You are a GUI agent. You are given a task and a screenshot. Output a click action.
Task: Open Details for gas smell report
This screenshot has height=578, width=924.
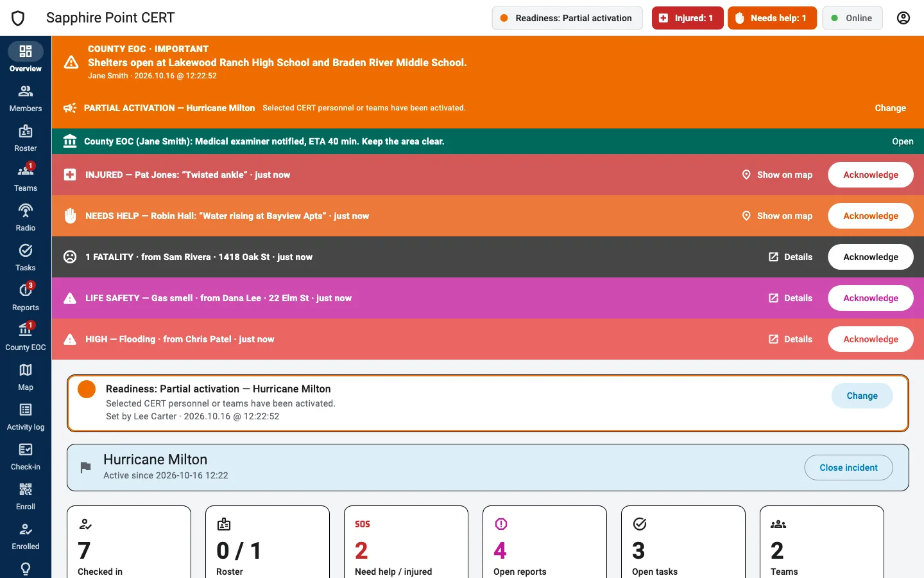click(791, 298)
